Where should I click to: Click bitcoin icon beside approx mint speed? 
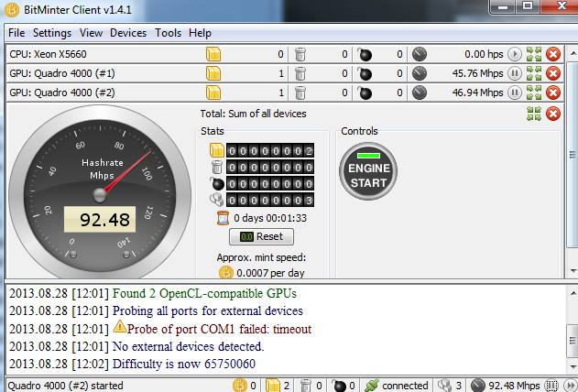tap(226, 273)
